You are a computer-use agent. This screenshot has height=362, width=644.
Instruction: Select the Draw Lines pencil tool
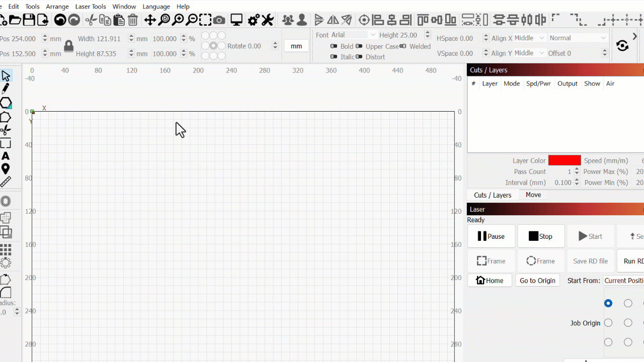6,89
